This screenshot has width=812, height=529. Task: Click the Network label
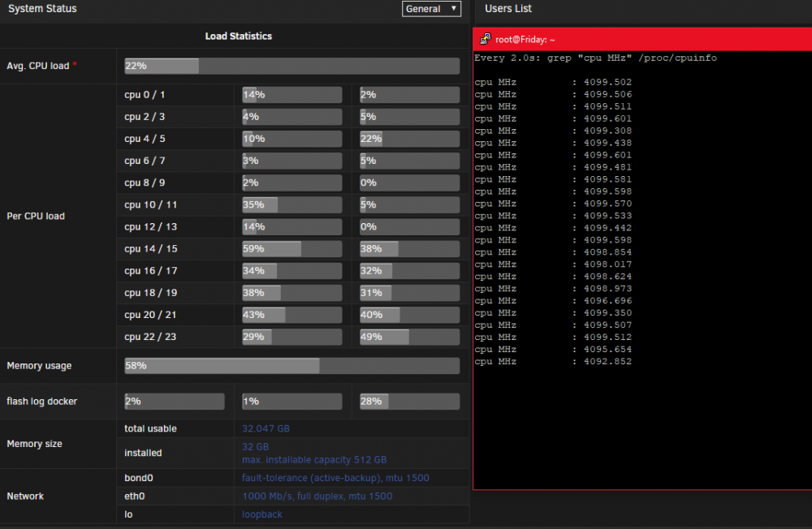tap(25, 496)
